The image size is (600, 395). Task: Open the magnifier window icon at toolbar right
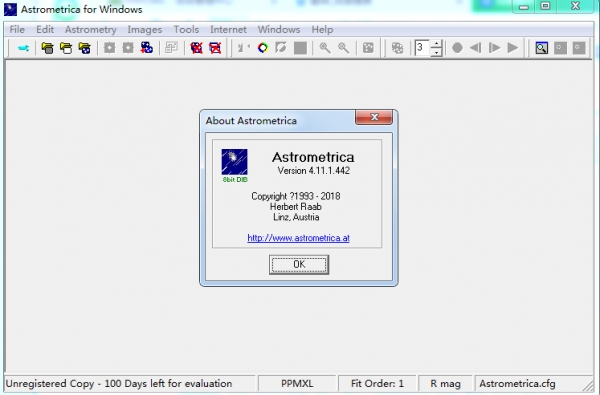tap(541, 48)
